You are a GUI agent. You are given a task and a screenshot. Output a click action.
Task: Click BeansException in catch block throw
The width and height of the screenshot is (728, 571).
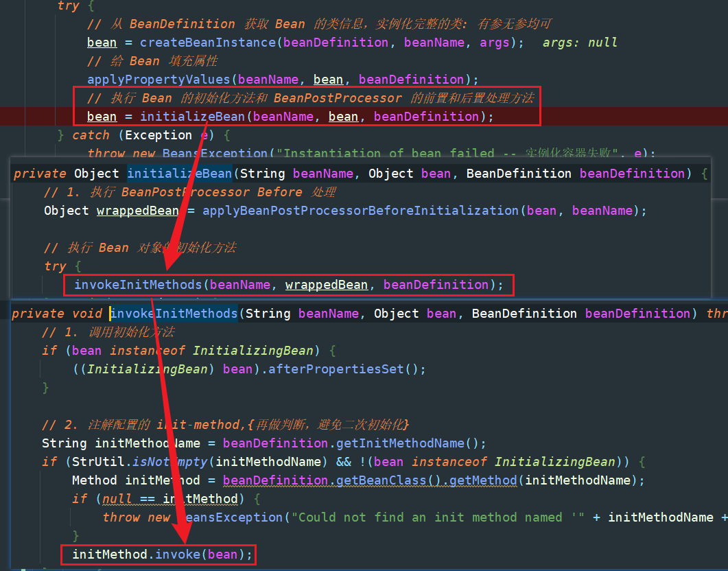point(215,153)
